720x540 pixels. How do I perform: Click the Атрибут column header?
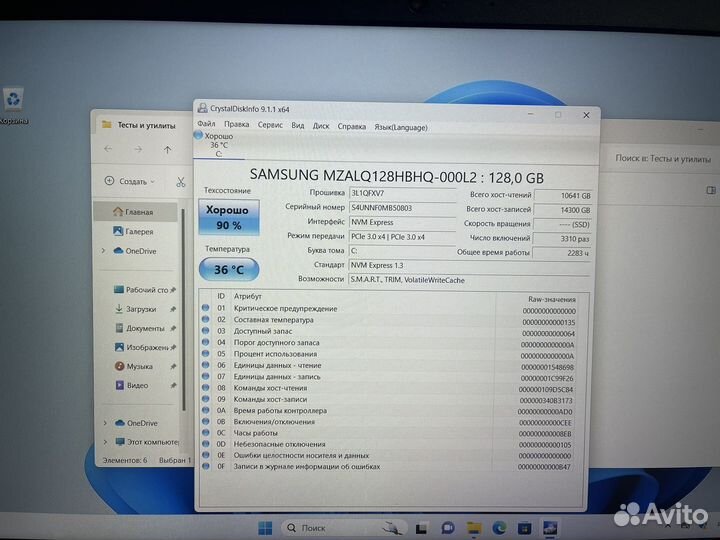248,296
